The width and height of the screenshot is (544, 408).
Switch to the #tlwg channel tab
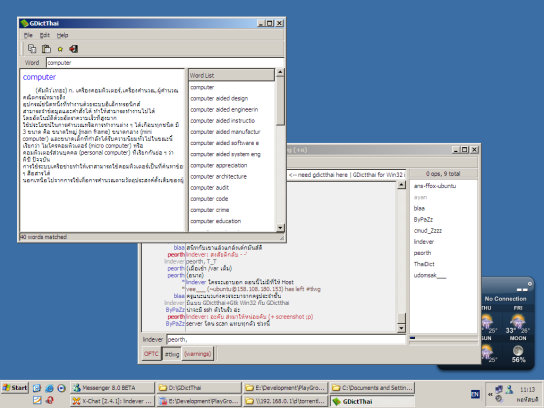(x=172, y=354)
